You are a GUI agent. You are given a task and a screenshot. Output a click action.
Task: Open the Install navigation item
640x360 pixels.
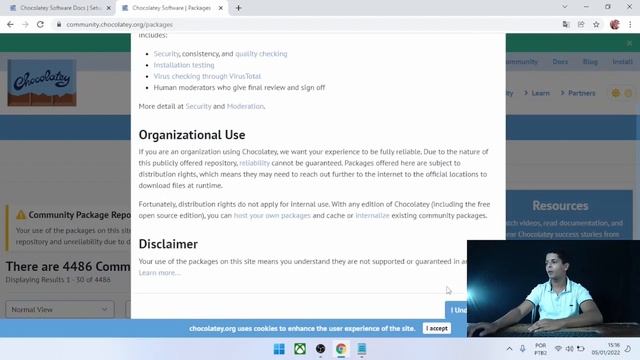point(622,62)
